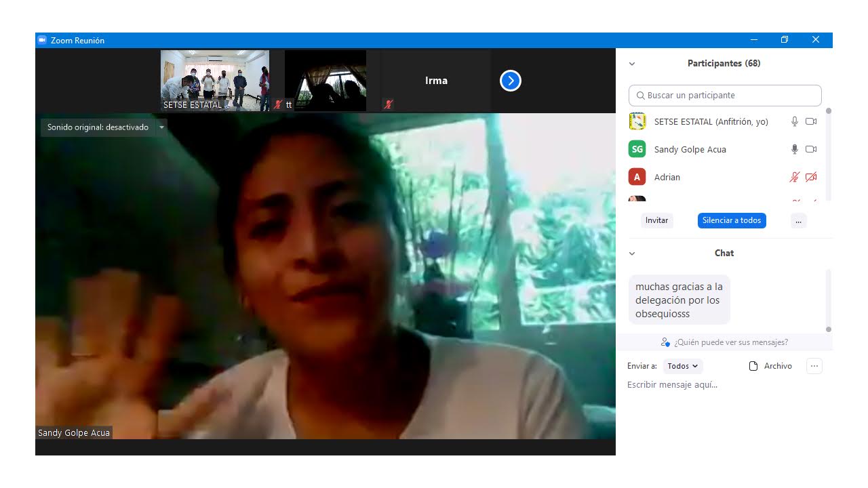The height and width of the screenshot is (488, 868).
Task: Toggle Sandy Golpe Acua microphone icon
Action: click(x=795, y=149)
